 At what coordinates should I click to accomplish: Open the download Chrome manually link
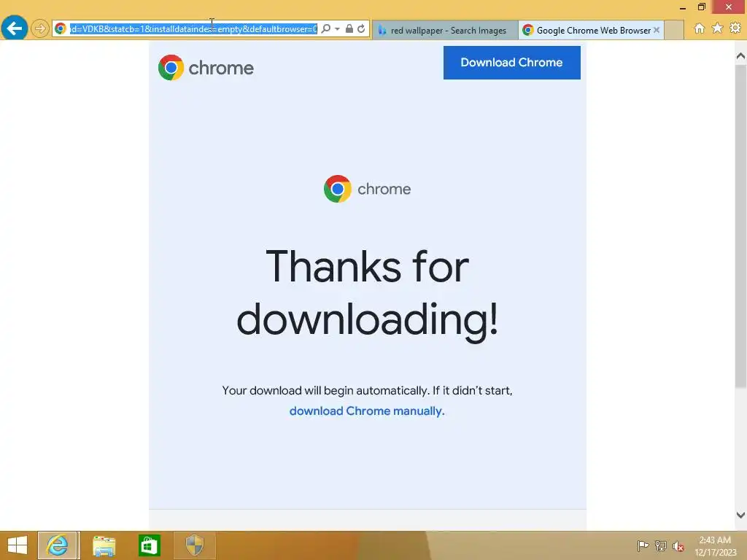(367, 411)
